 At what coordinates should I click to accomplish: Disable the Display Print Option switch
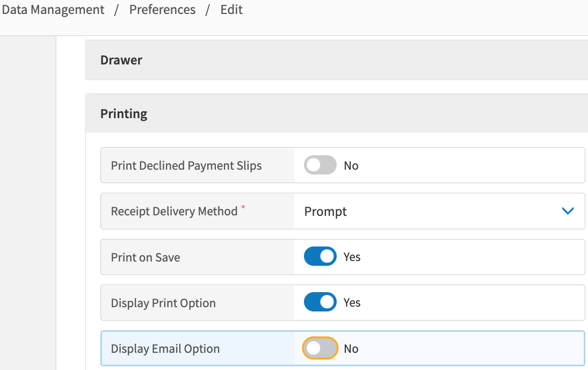click(x=320, y=302)
